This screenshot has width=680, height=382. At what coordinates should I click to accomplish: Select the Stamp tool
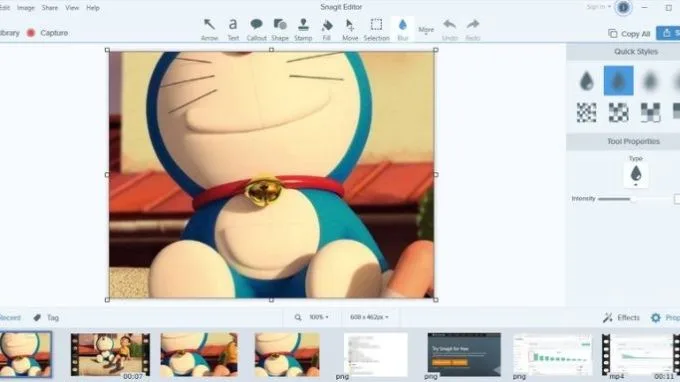point(303,29)
